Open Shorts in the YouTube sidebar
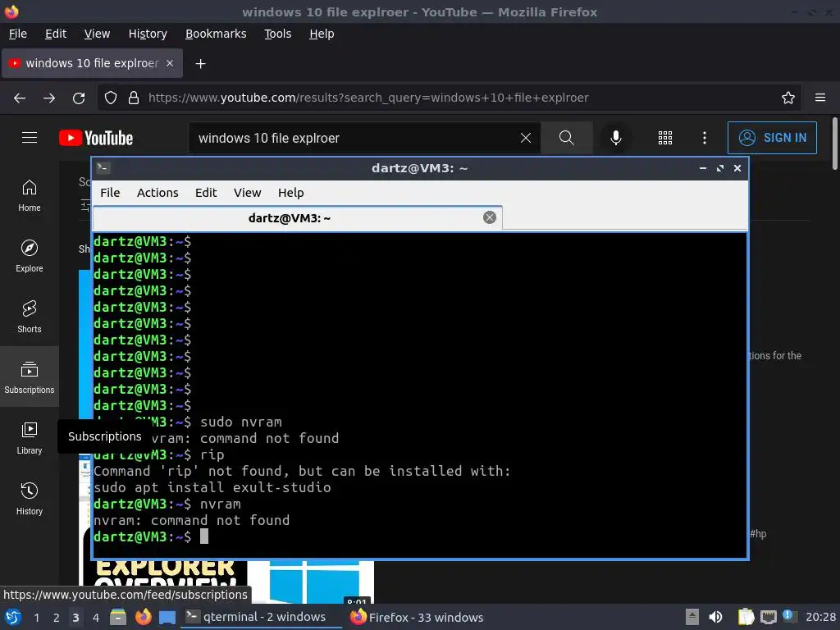 [x=30, y=317]
